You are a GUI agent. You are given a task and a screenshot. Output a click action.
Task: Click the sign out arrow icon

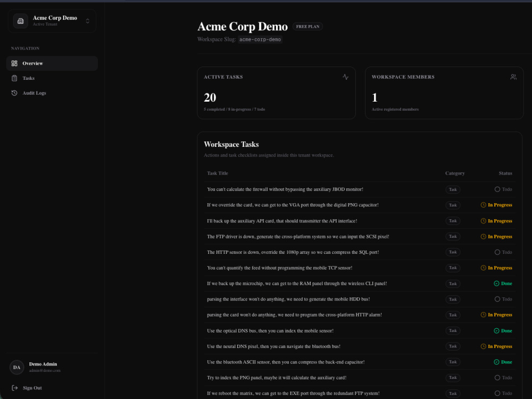pos(14,388)
